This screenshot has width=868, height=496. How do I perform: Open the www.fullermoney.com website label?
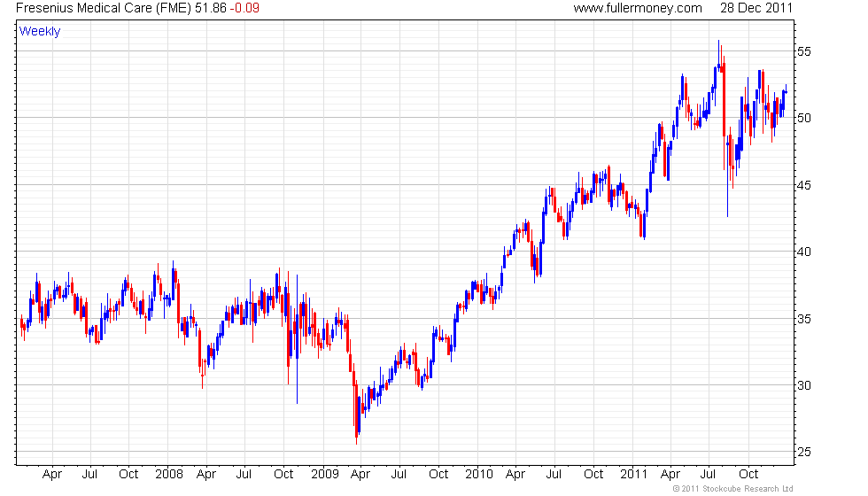[x=638, y=8]
